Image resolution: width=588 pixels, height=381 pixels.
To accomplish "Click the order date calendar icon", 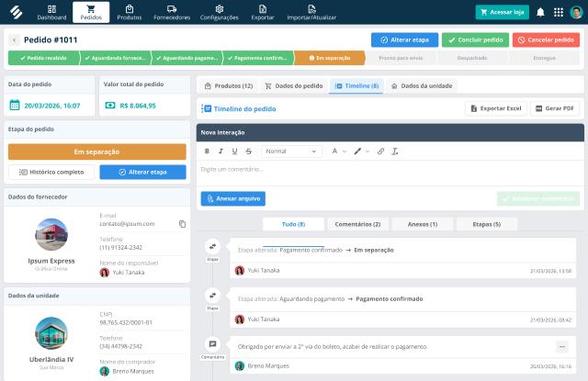I will [15, 106].
